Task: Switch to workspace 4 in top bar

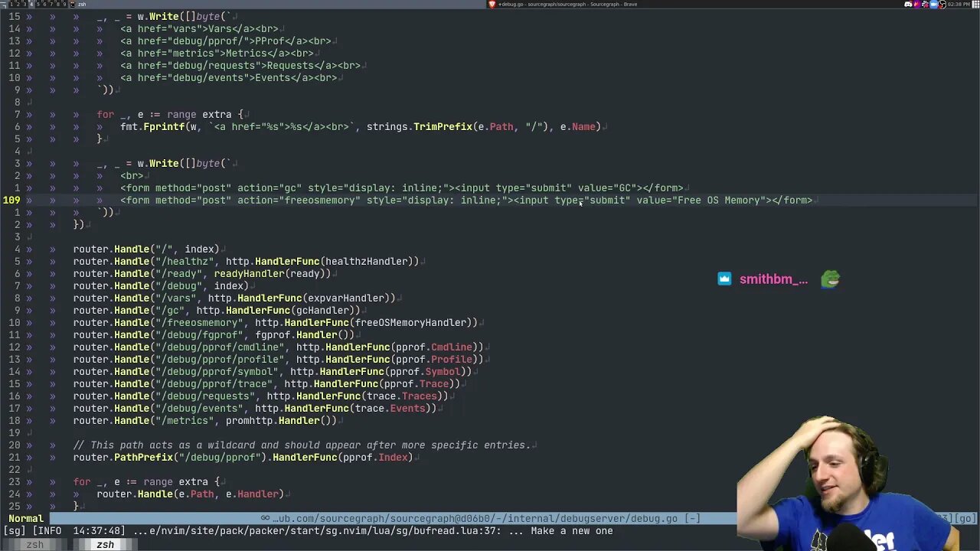Action: (31, 4)
